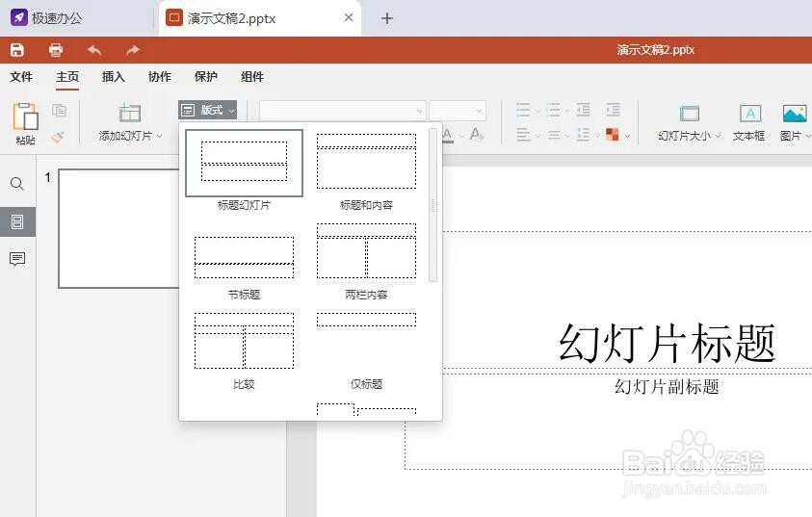Click the save icon in title bar

[x=17, y=50]
